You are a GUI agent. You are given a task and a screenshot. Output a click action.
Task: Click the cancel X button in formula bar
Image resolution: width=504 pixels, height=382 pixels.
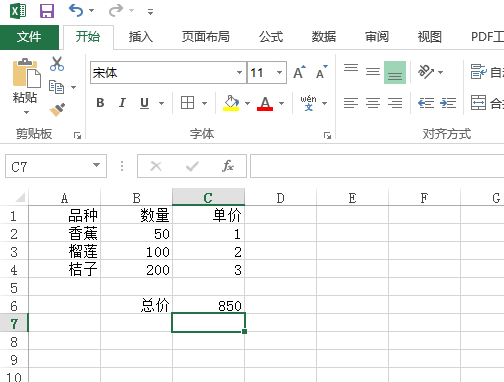pos(156,166)
